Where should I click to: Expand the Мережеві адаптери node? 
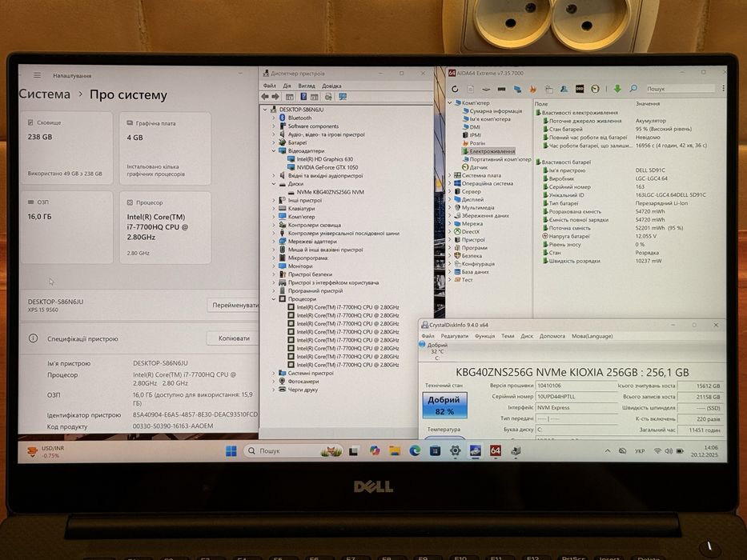pos(274,242)
